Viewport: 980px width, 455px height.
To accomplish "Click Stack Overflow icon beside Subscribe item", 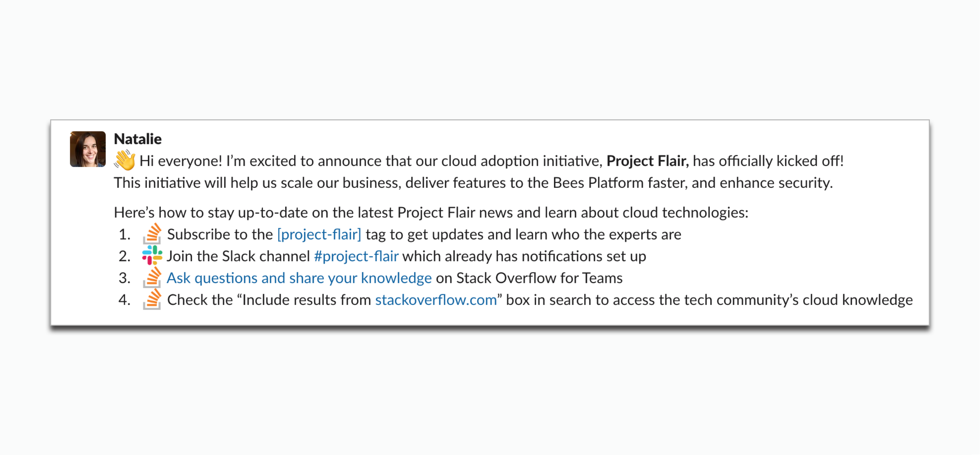I will (152, 233).
